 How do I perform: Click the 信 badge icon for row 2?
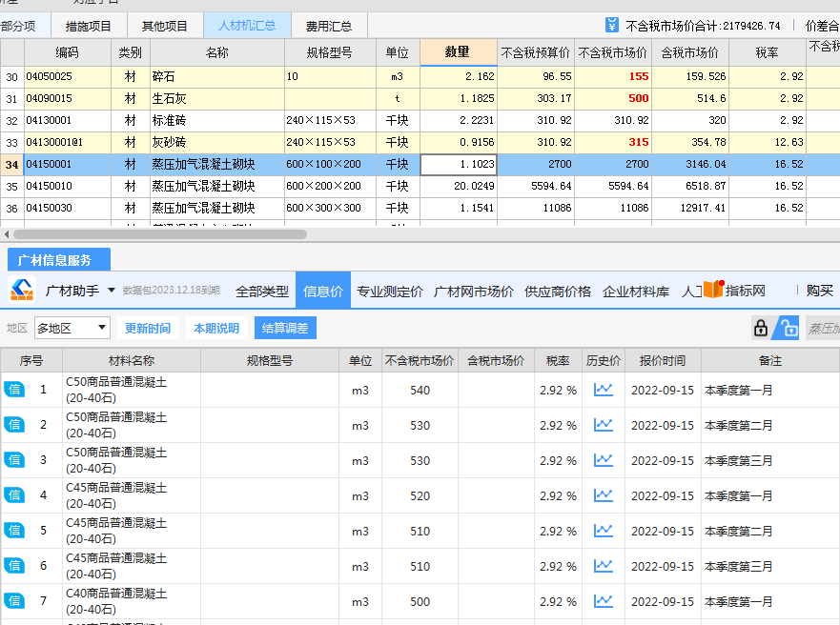click(14, 425)
